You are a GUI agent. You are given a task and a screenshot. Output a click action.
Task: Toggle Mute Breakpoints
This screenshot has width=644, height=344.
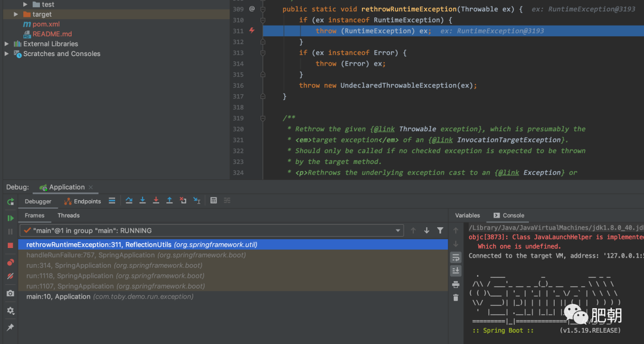11,276
